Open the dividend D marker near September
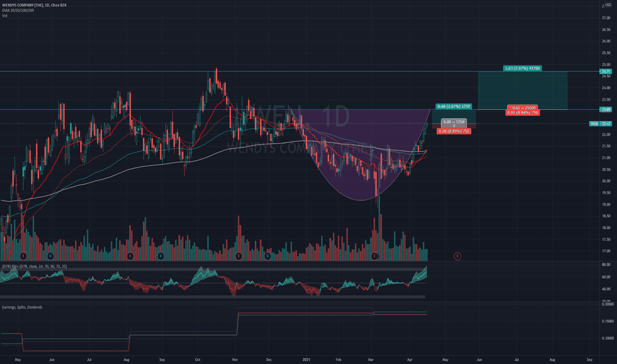The image size is (617, 364). pyautogui.click(x=161, y=256)
